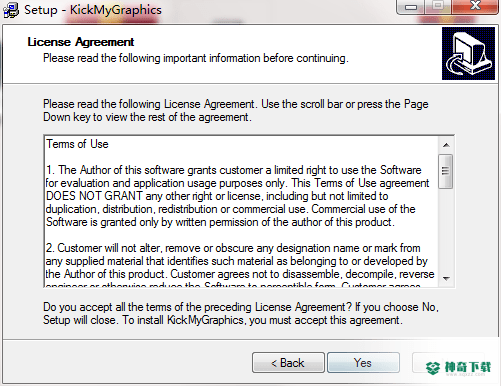Click the scrollbar up arrow of license text
The image size is (501, 386).
click(446, 145)
